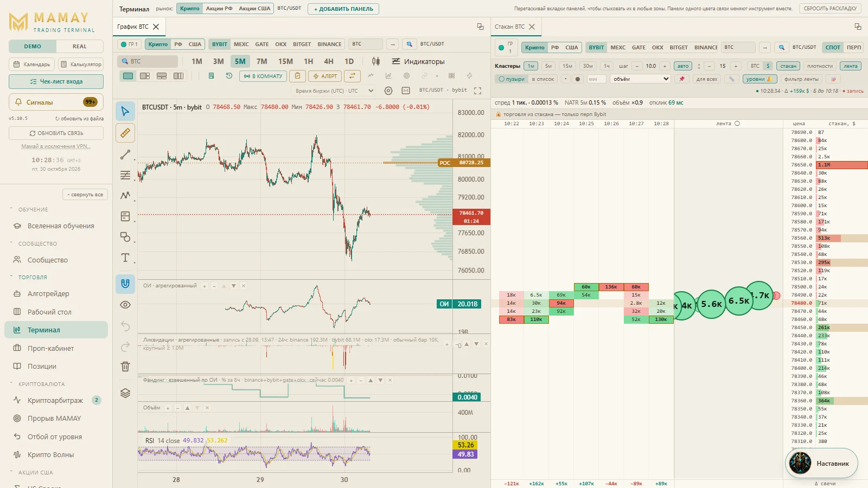Select the cursor arrow drawing tool
The height and width of the screenshot is (488, 868).
pyautogui.click(x=125, y=111)
